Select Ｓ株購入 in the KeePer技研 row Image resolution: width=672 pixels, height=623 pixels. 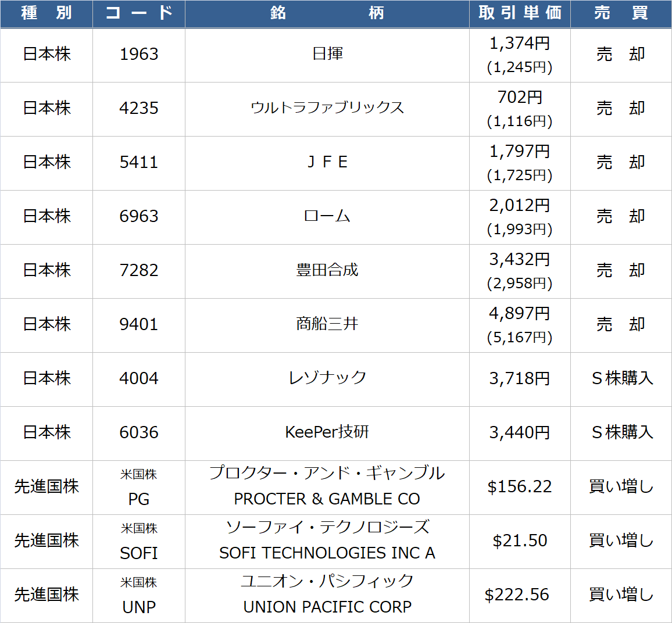621,432
